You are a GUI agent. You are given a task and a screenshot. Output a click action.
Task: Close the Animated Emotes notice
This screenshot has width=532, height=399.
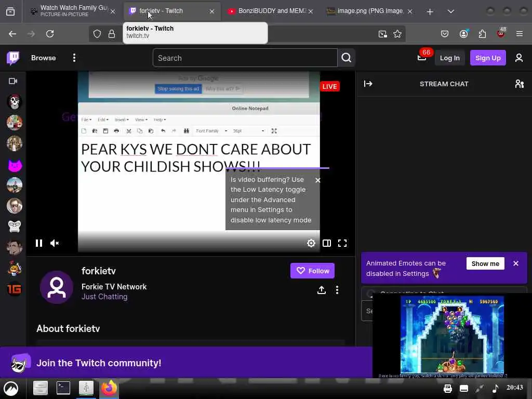(516, 263)
